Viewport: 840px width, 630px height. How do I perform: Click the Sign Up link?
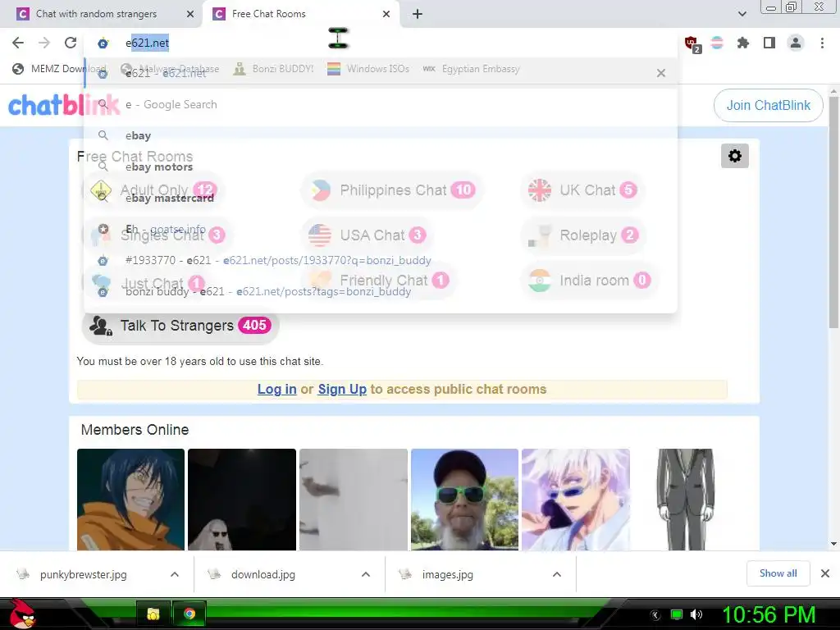pyautogui.click(x=342, y=389)
